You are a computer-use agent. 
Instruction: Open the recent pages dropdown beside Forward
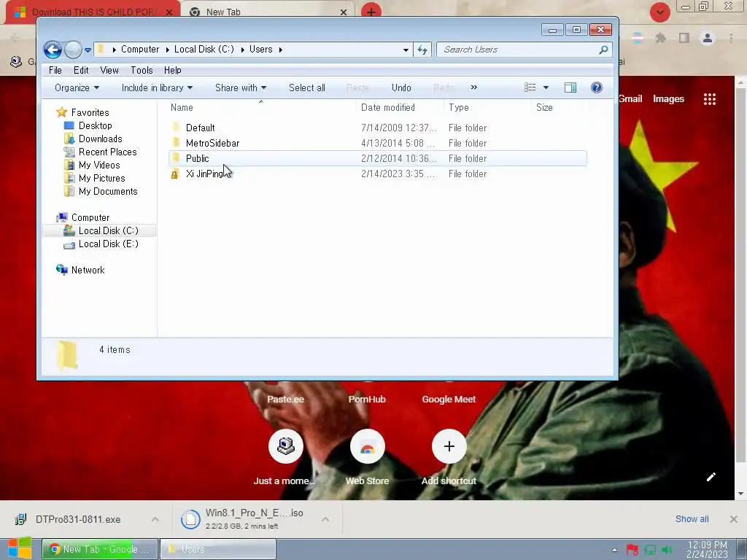coord(88,50)
